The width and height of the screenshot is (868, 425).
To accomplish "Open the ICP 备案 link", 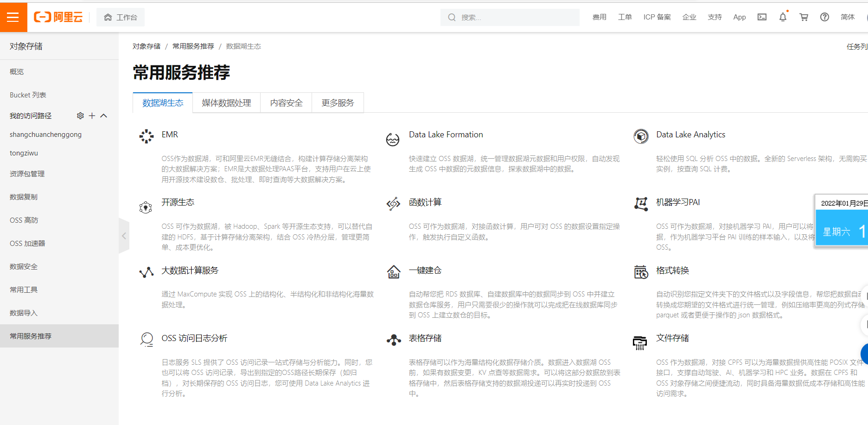I will click(x=657, y=17).
